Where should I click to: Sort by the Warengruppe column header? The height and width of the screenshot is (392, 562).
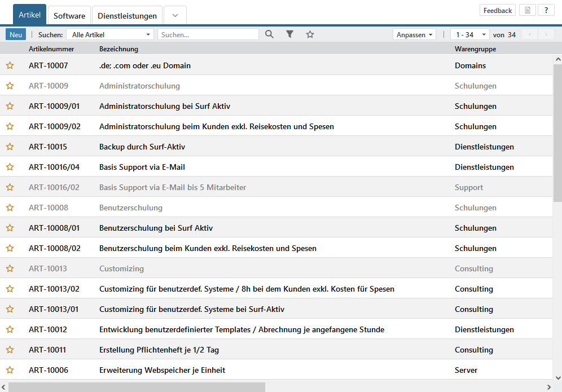pos(475,49)
